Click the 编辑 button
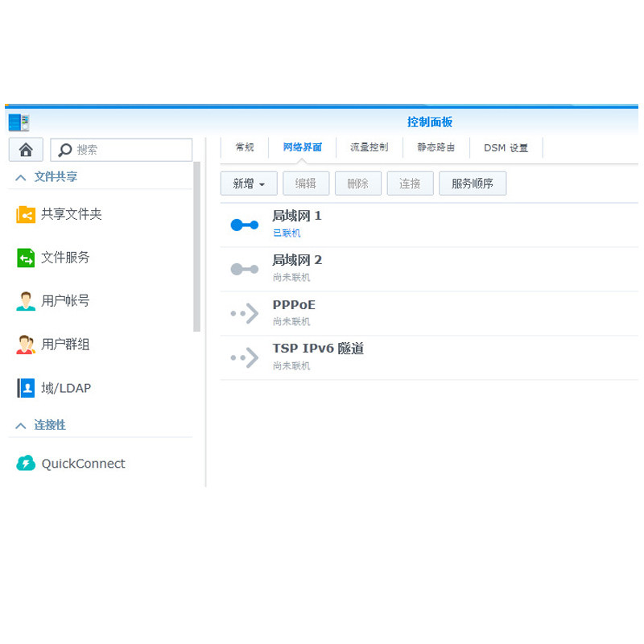Image resolution: width=644 pixels, height=644 pixels. tap(306, 184)
